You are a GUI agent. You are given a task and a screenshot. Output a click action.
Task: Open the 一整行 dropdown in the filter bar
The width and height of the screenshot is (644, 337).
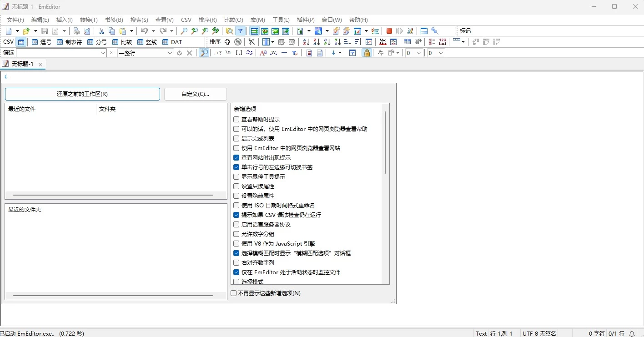171,53
